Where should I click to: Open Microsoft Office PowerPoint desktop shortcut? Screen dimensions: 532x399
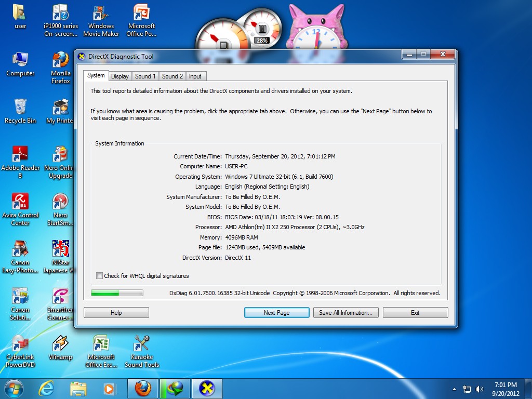click(141, 20)
